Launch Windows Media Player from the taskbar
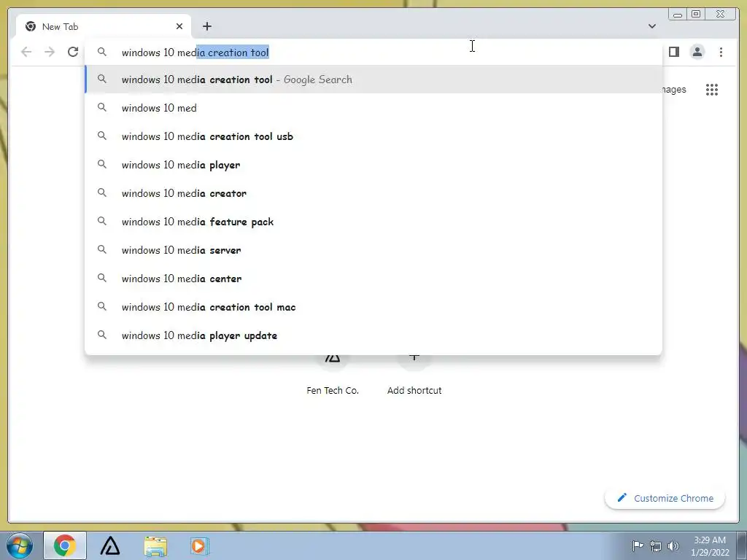 pos(199,546)
